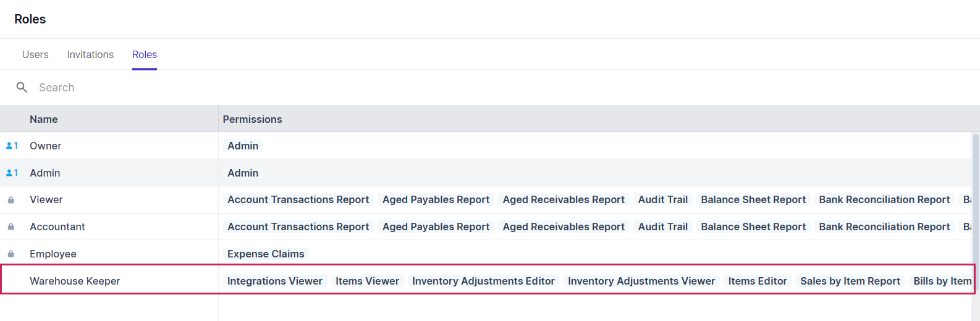Switch to the Users tab

(x=35, y=55)
